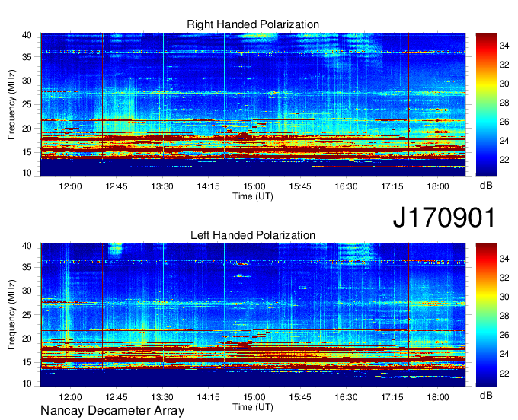Image resolution: width=518 pixels, height=420 pixels.
Task: Click the 26 dB mark on Left Handed colorbar
Action: coord(504,335)
